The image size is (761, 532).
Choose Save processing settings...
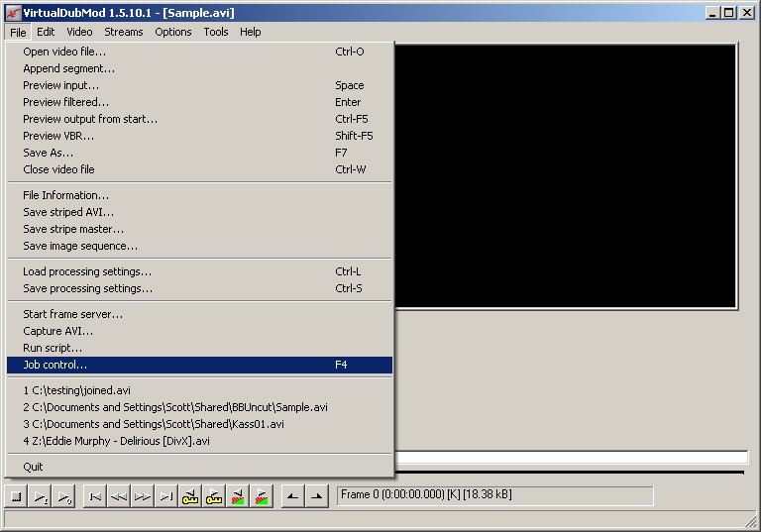point(199,288)
